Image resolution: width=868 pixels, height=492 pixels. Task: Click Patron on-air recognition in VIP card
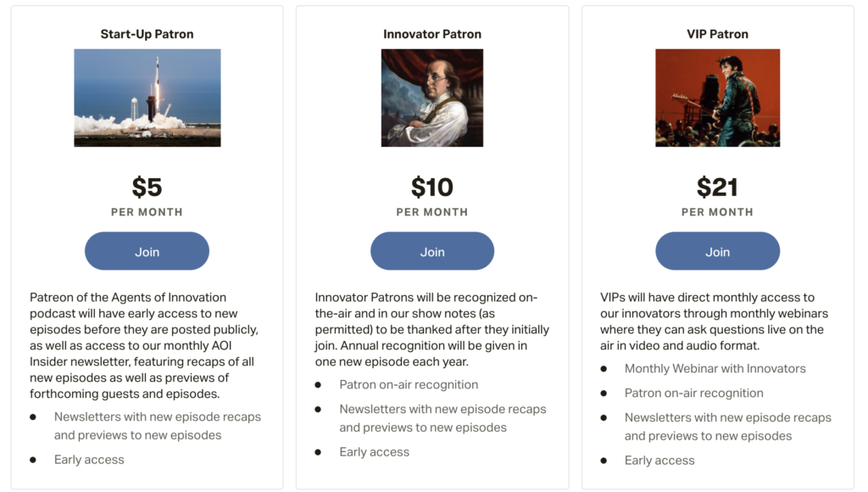click(x=693, y=393)
